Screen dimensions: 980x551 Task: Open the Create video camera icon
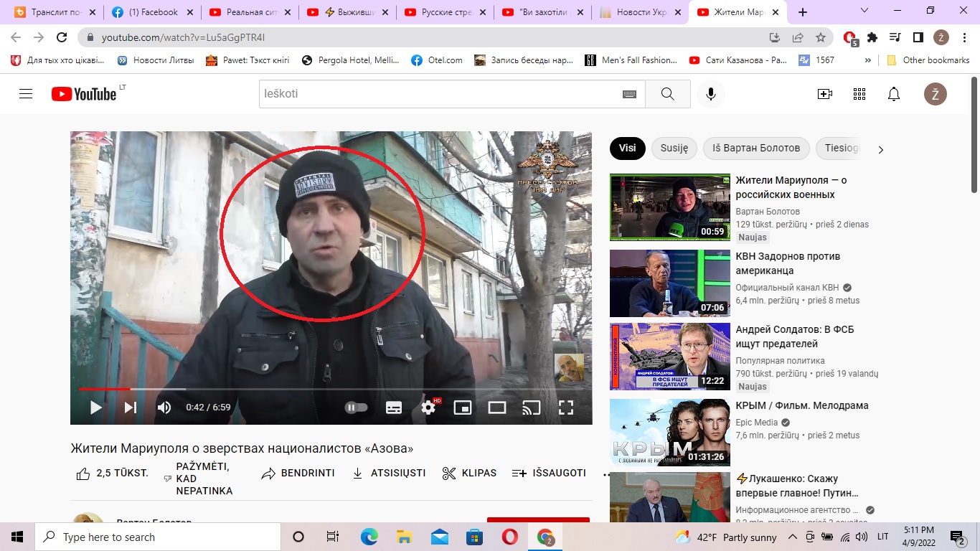click(x=825, y=94)
